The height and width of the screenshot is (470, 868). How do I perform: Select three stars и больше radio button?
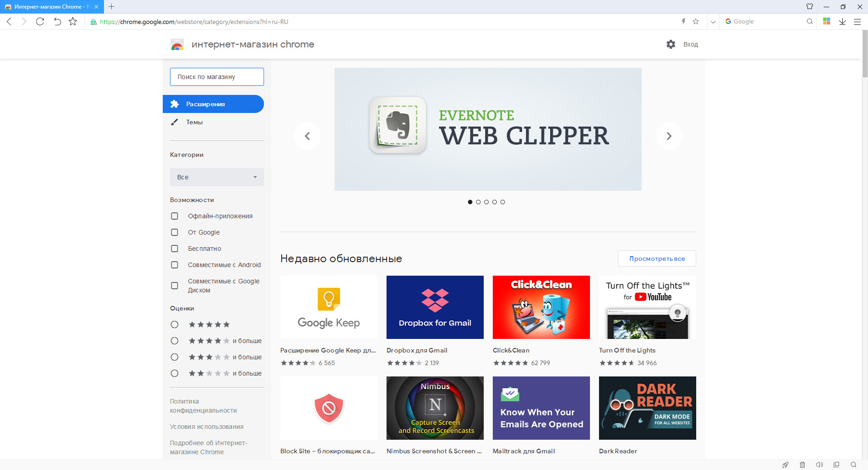click(175, 357)
